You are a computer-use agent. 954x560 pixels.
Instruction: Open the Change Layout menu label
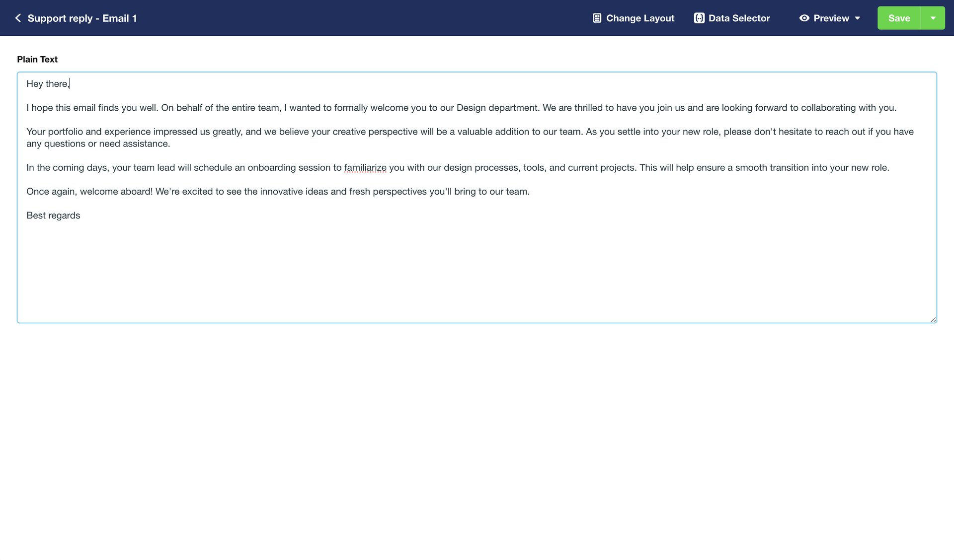point(640,18)
